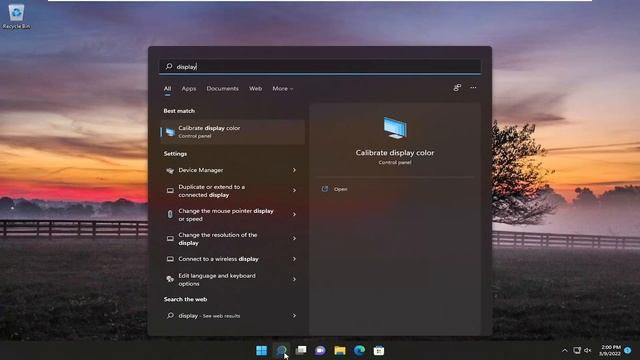Open the three-dots options menu
This screenshot has width=640, height=360.
point(473,88)
